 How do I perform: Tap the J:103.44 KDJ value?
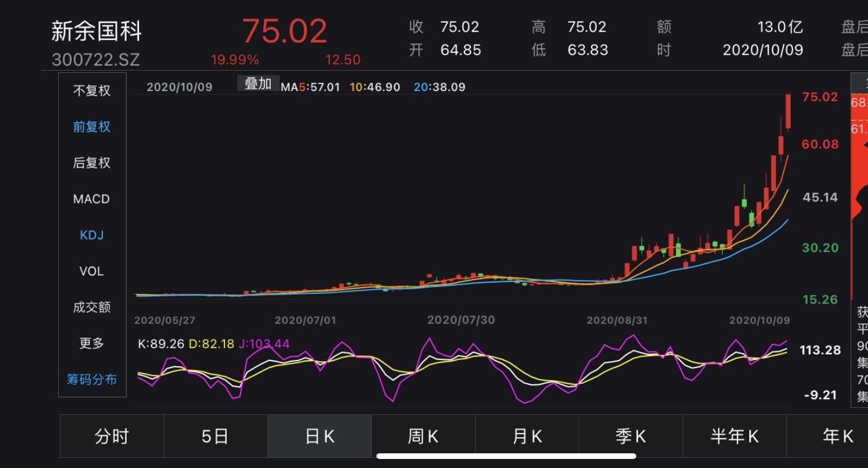[264, 344]
